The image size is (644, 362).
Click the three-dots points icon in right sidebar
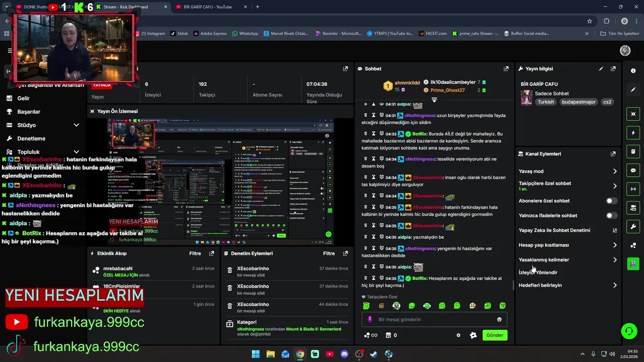click(x=633, y=245)
